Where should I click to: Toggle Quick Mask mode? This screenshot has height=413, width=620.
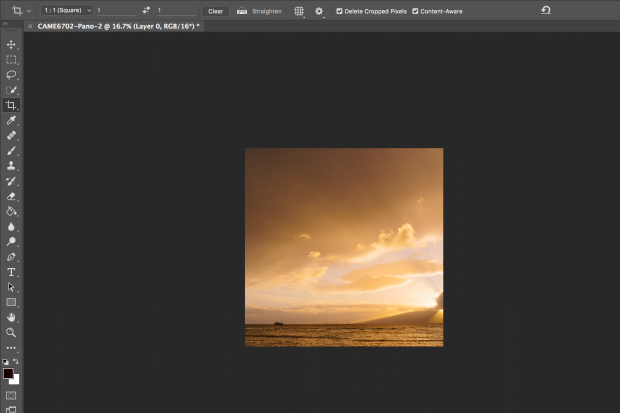(x=11, y=396)
